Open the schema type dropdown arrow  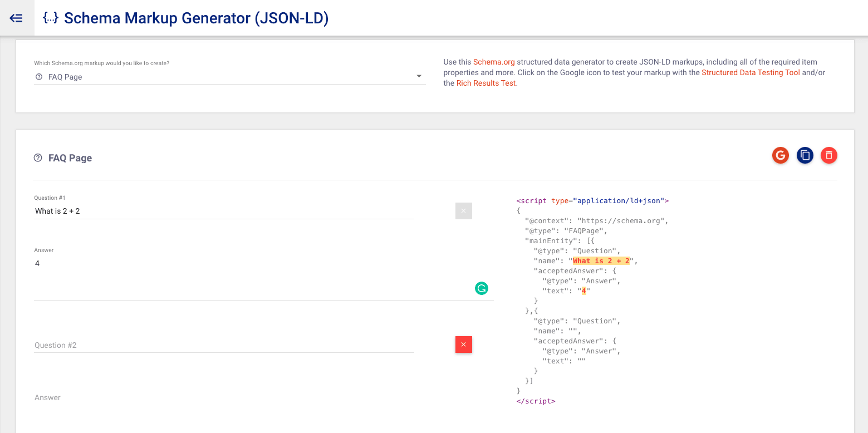point(419,76)
